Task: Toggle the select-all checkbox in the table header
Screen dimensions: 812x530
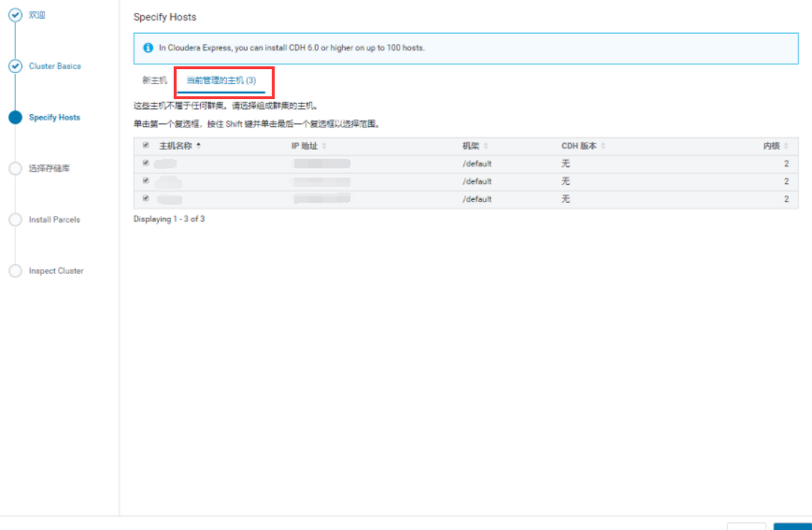Action: tap(146, 146)
